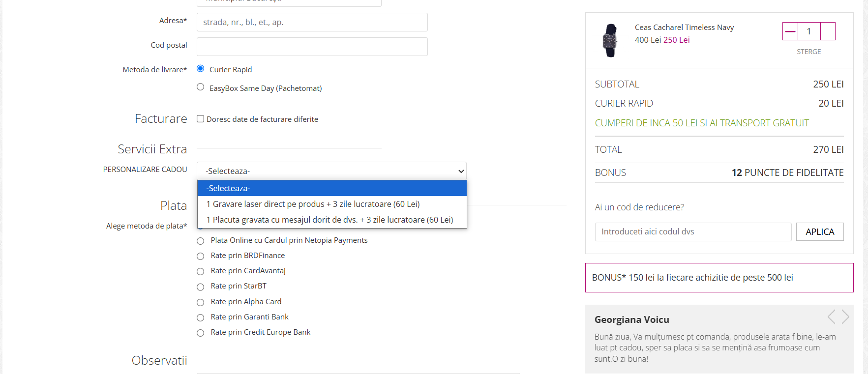Click the empty plus quantity box
The width and height of the screenshot is (868, 374).
click(828, 31)
